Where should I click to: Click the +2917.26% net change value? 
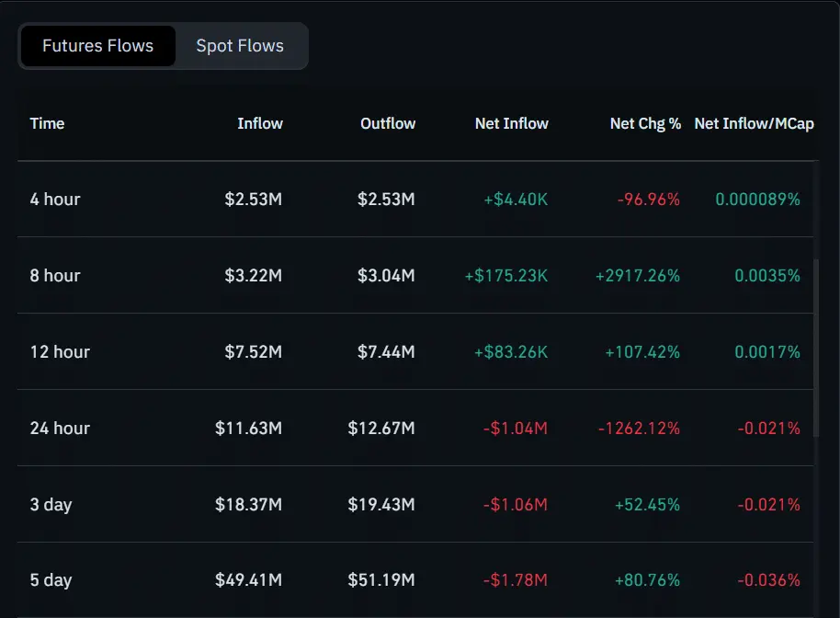coord(636,275)
